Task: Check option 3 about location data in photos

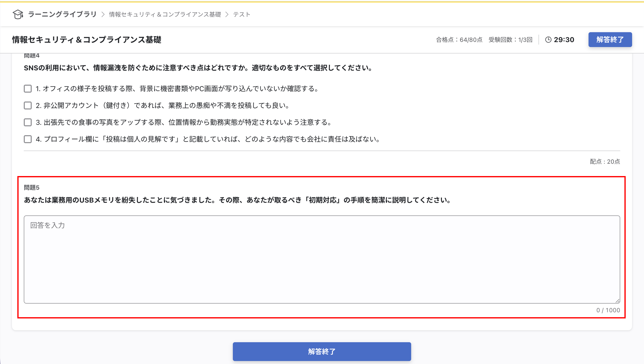Action: pyautogui.click(x=27, y=122)
